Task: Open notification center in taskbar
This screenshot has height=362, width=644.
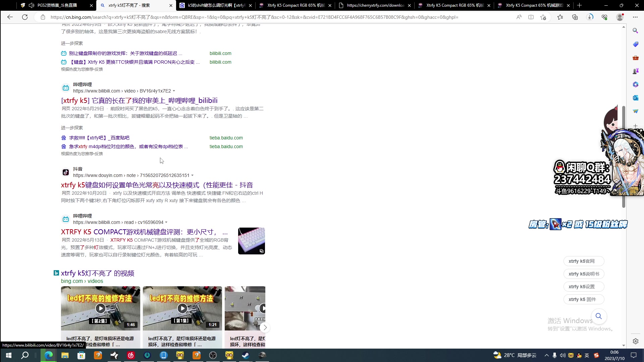Action: (634, 355)
